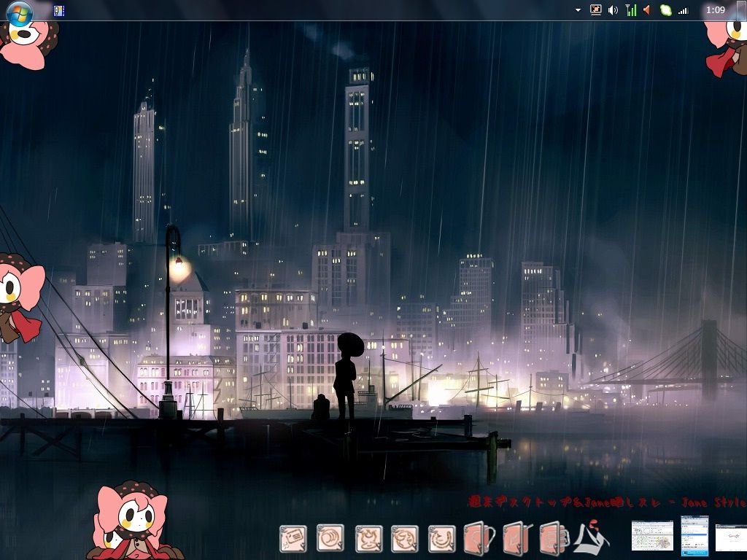The height and width of the screenshot is (560, 747).
Task: Click the red-orange speaker tray icon
Action: [648, 10]
